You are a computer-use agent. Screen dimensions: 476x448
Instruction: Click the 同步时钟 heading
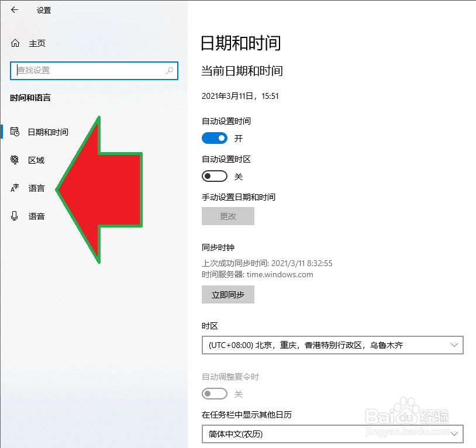(218, 247)
